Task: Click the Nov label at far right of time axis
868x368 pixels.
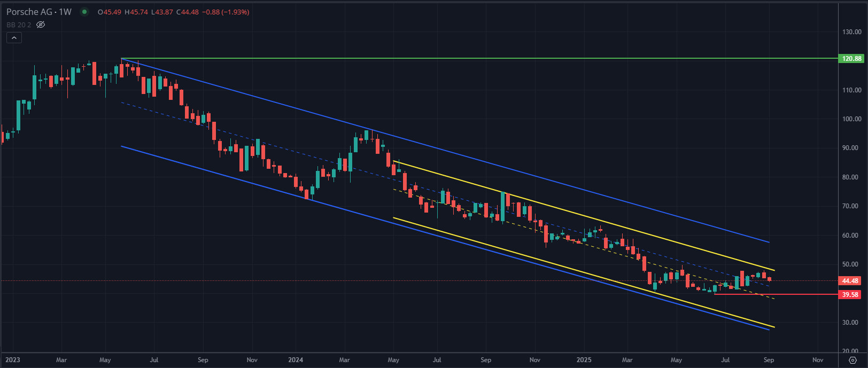Action: tap(817, 360)
